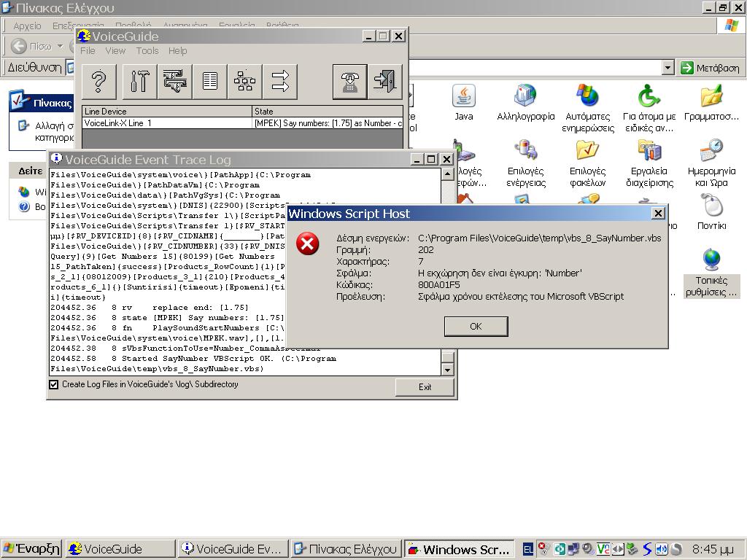
Task: Click the red error icon in Script Host dialog
Action: [308, 244]
